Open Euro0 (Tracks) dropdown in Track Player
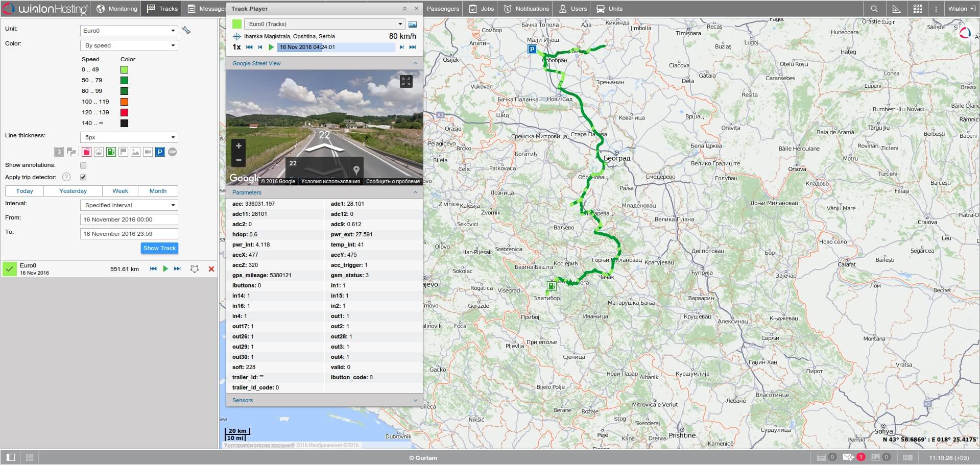Viewport: 980px width, 465px height. 325,24
